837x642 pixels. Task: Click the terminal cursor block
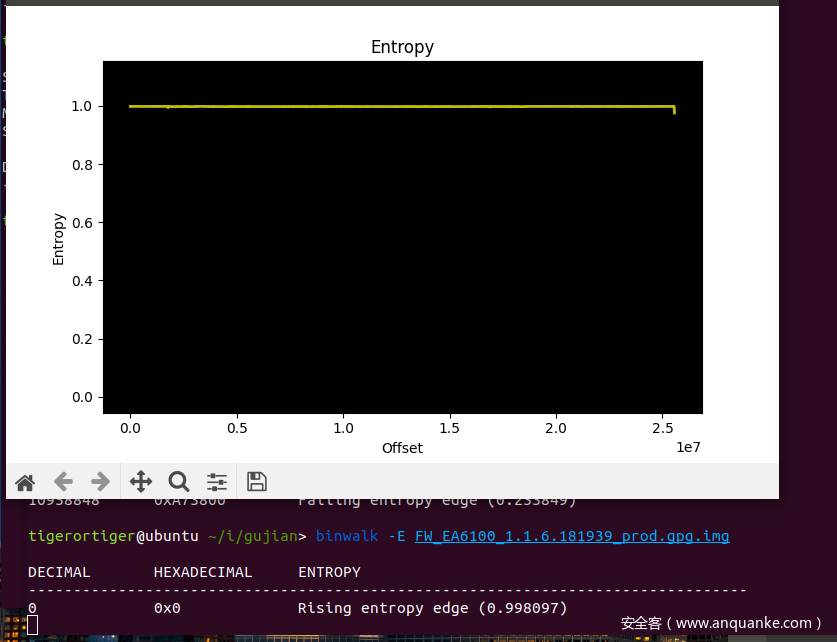click(32, 625)
